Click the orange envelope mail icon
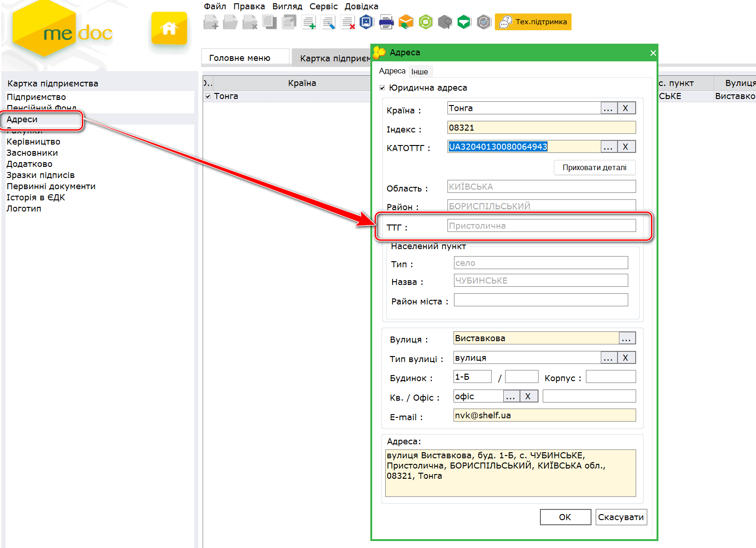The width and height of the screenshot is (756, 548). [x=406, y=22]
